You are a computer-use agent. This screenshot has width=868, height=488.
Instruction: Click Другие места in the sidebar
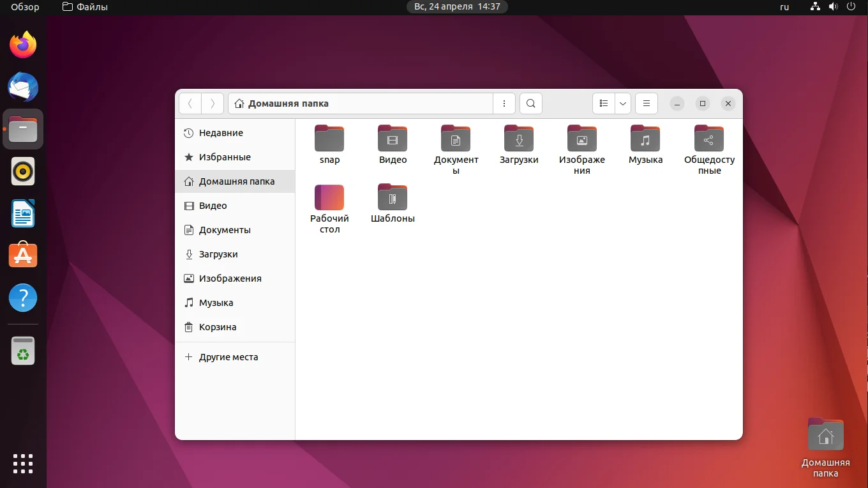tap(228, 357)
